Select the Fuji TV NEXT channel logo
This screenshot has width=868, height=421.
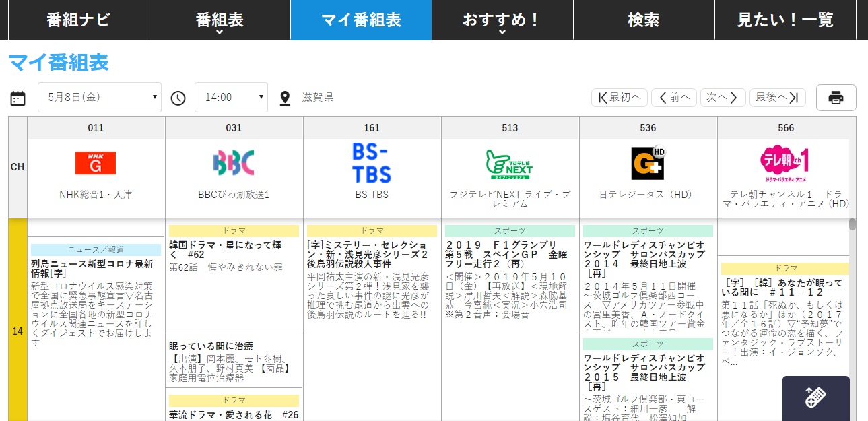click(510, 164)
